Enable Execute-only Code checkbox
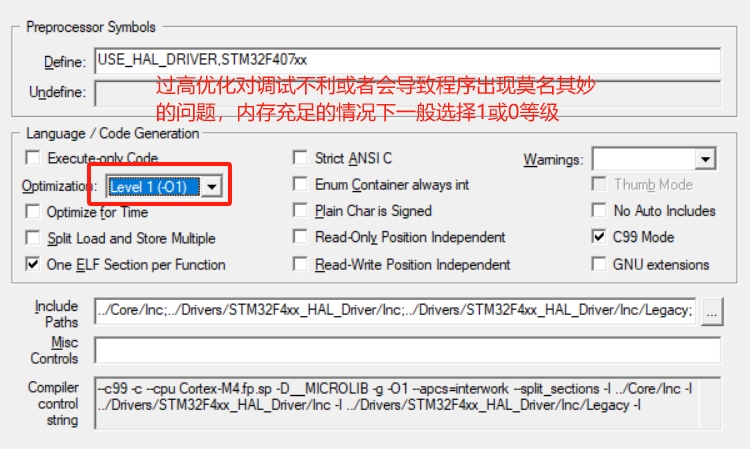 [x=33, y=157]
